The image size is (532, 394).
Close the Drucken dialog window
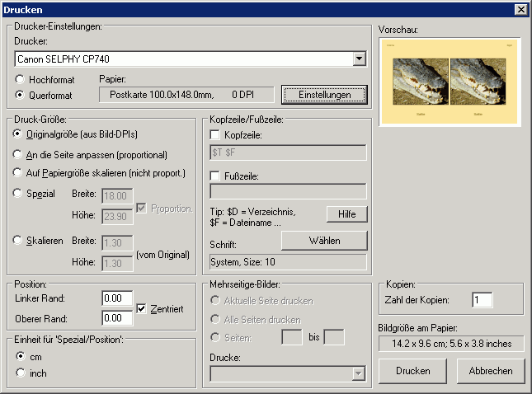click(x=520, y=9)
